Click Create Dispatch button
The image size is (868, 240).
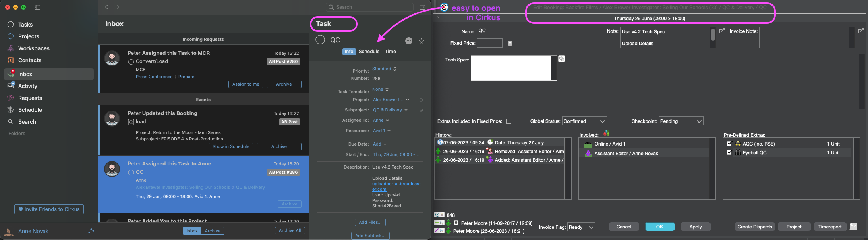pos(754,227)
